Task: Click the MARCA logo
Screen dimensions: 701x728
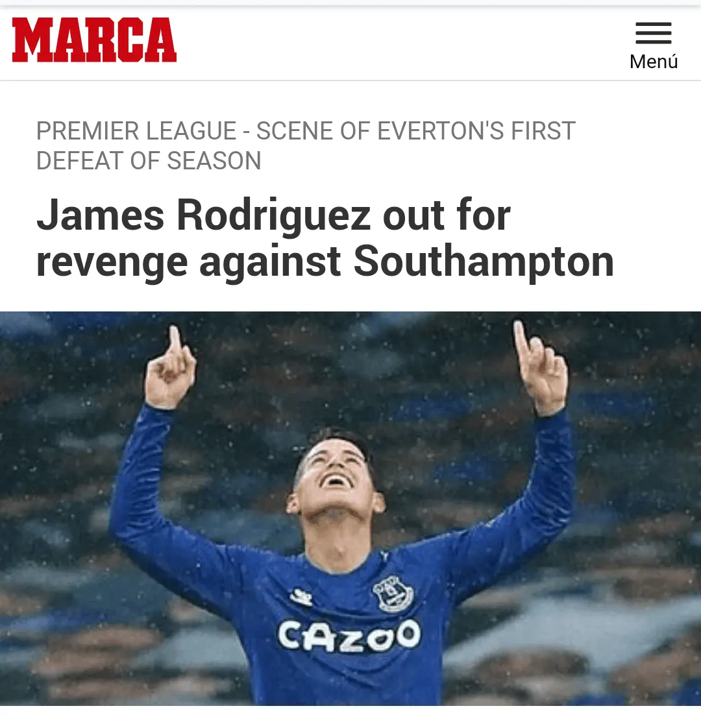Action: pyautogui.click(x=94, y=40)
